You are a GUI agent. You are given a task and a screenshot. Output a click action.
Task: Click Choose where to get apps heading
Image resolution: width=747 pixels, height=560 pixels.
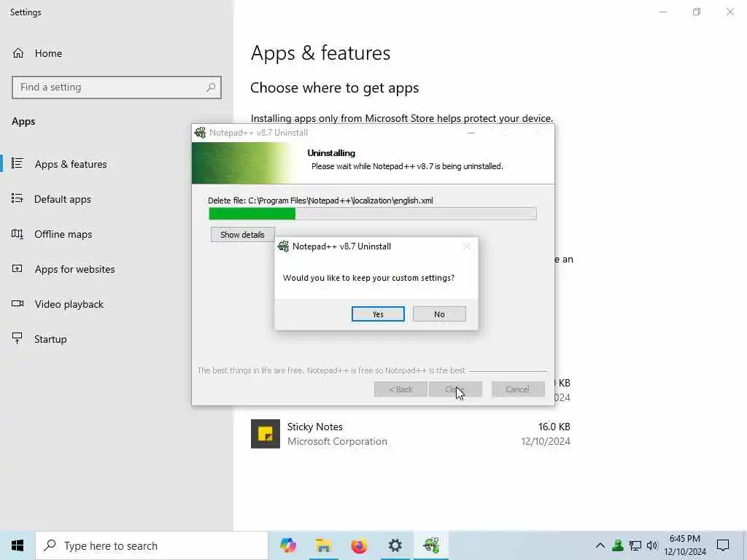coord(334,87)
